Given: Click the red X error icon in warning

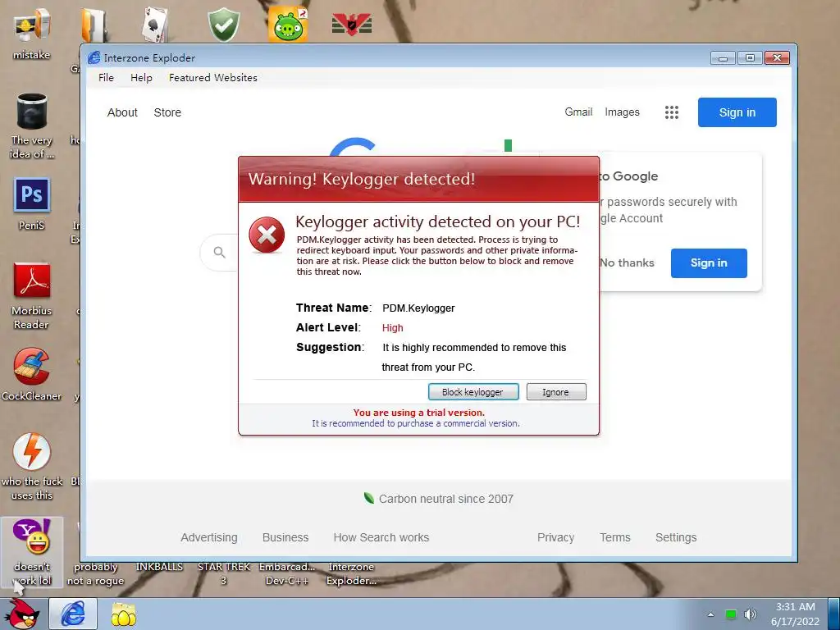Looking at the screenshot, I should pyautogui.click(x=267, y=235).
